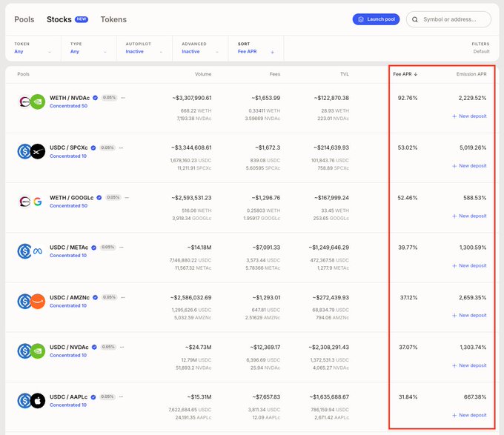Click verified badge next to USDC / AMZNc

[95, 297]
